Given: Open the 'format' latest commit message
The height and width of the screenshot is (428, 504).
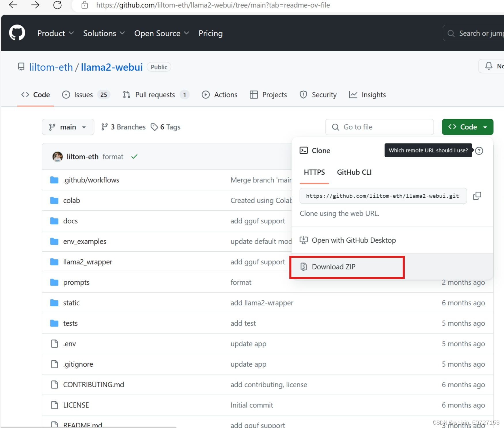Looking at the screenshot, I should [113, 157].
